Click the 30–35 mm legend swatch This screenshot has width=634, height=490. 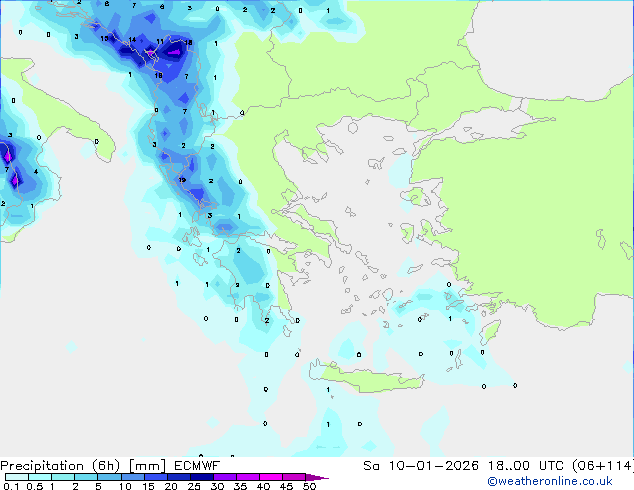(x=224, y=477)
